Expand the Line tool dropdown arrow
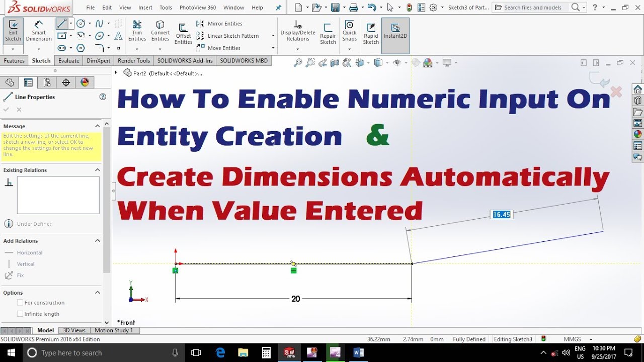Viewport: 644px width, 362px height. pos(70,24)
